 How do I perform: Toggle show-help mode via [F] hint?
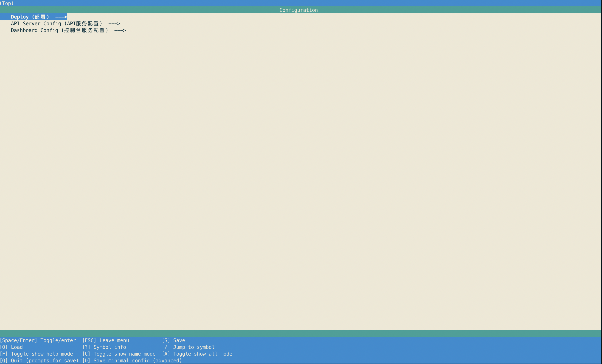pos(36,354)
